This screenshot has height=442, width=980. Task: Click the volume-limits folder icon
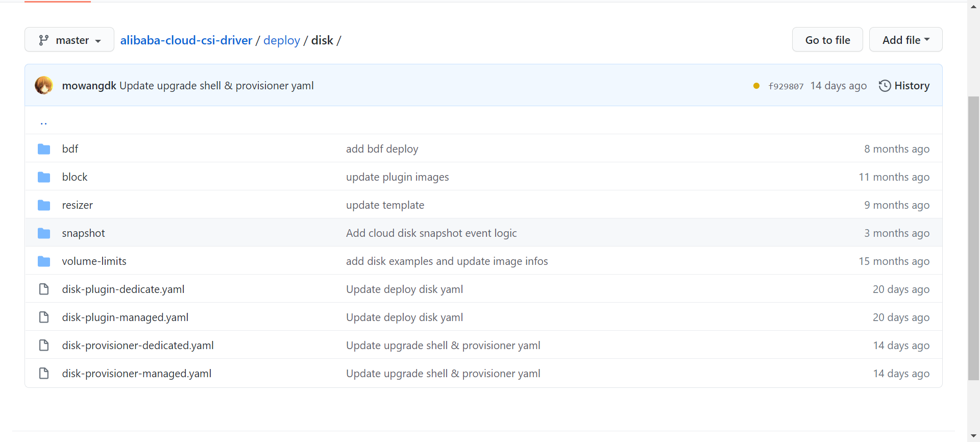tap(44, 261)
